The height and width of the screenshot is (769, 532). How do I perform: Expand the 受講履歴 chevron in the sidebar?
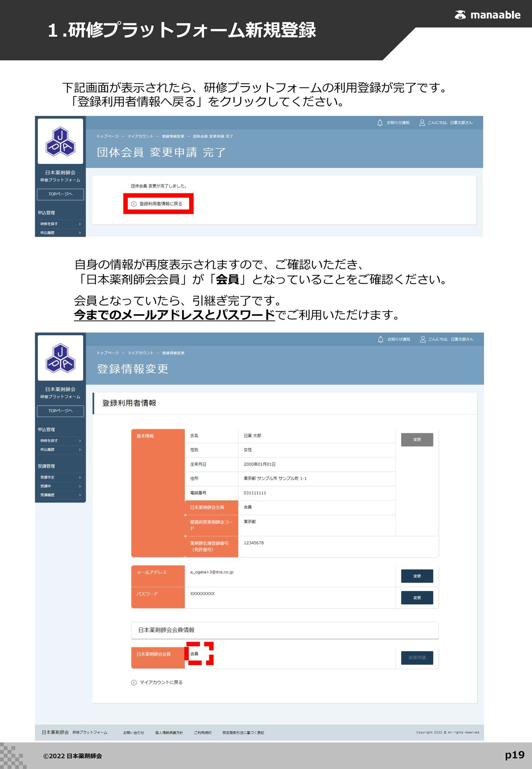point(80,495)
